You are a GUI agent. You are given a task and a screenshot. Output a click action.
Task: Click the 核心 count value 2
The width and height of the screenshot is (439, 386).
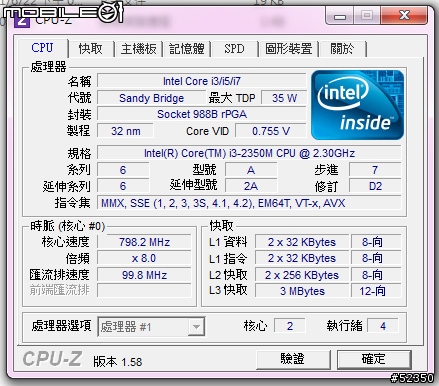click(x=290, y=326)
